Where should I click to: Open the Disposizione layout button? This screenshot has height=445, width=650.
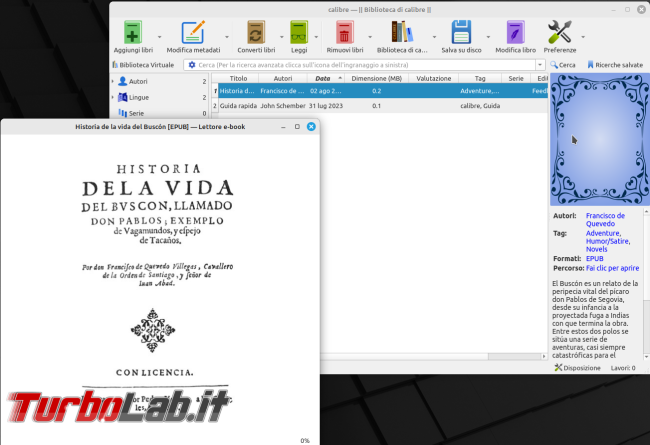577,368
